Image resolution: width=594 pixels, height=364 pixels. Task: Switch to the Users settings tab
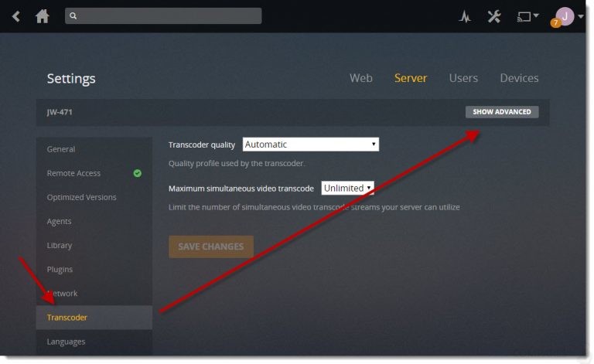[x=463, y=78]
